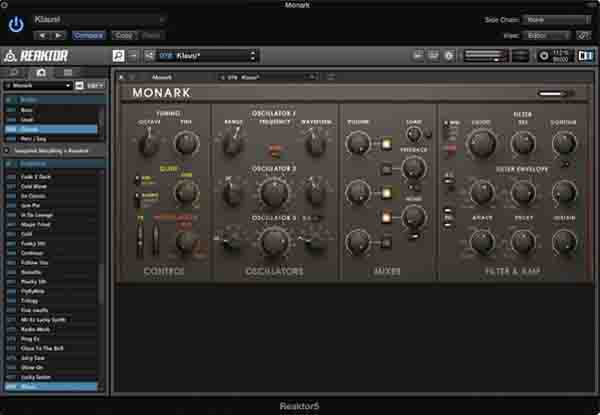Screen dimensions: 600x415
Task: Select the Perc / Seq bank
Action: coord(51,139)
